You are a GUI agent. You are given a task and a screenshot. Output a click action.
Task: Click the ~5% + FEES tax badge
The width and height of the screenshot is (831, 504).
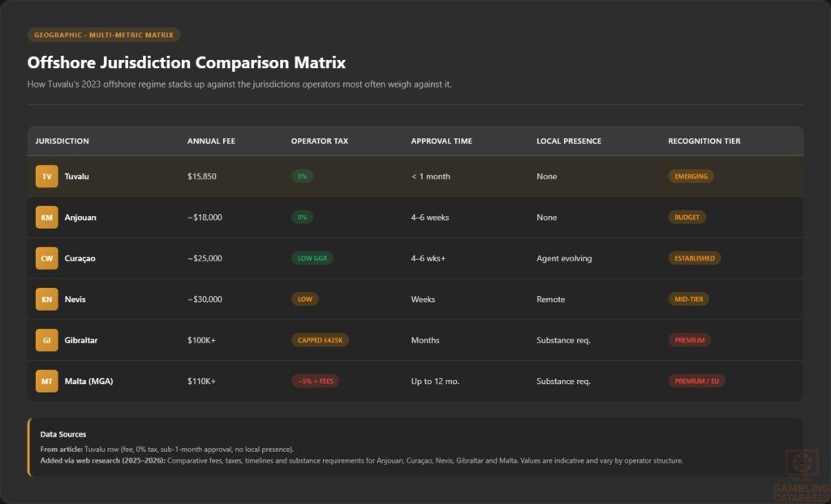(316, 381)
